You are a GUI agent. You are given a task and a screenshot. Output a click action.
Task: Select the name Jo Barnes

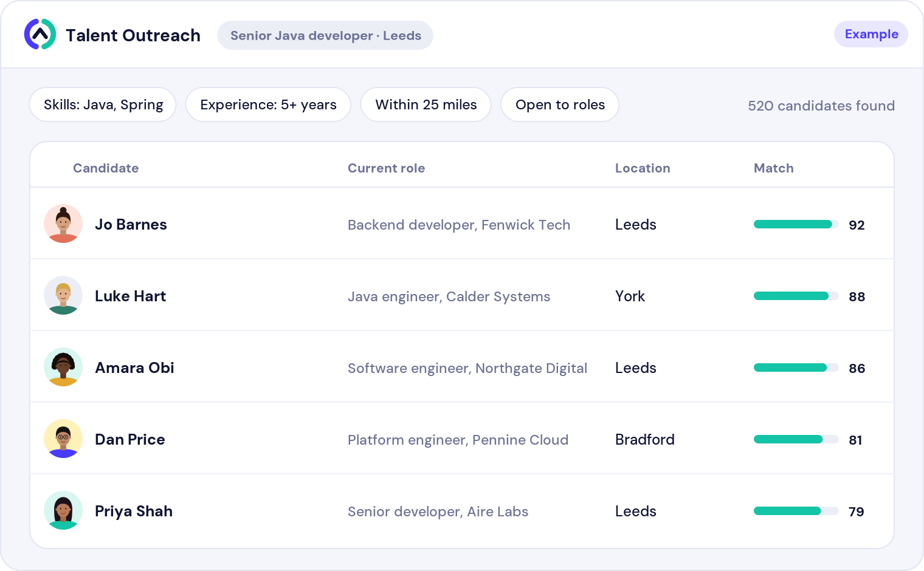click(x=131, y=224)
